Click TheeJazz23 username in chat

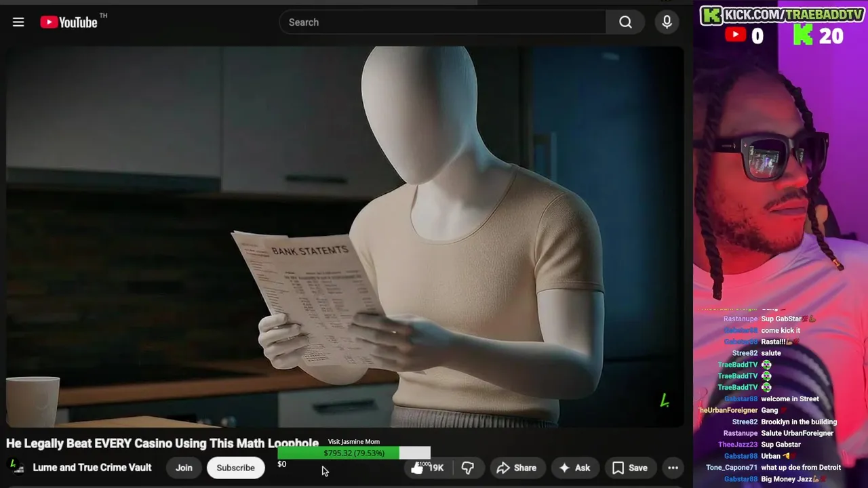pos(738,445)
